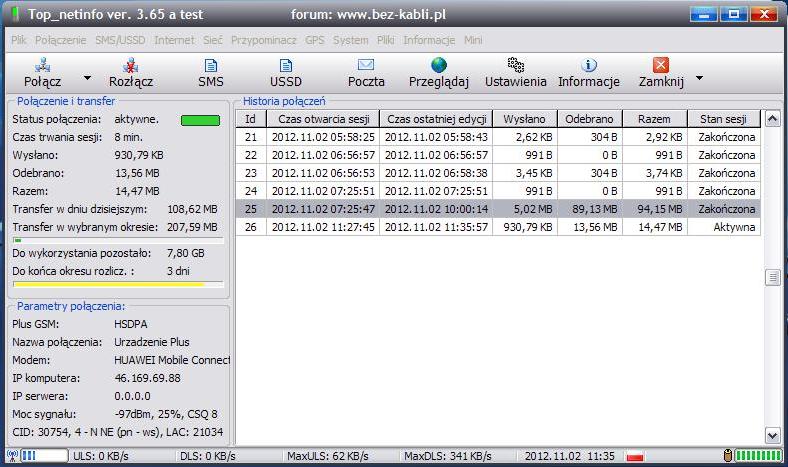Click the Odebrano column header

tap(589, 119)
